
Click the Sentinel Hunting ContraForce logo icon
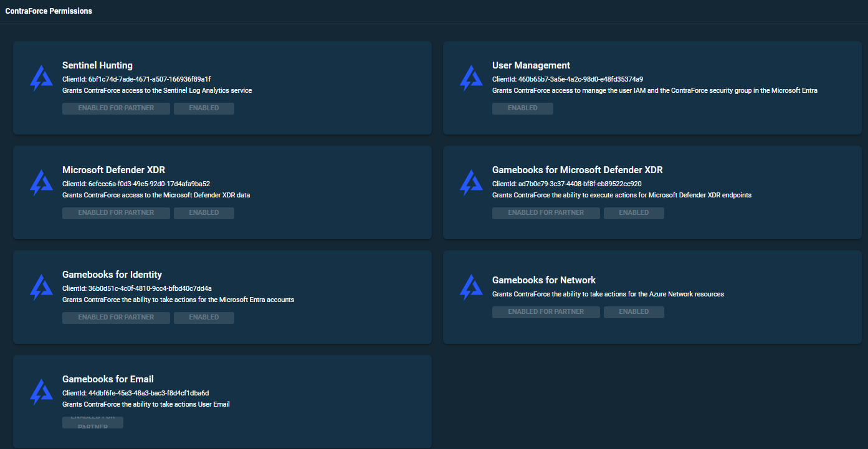(41, 78)
